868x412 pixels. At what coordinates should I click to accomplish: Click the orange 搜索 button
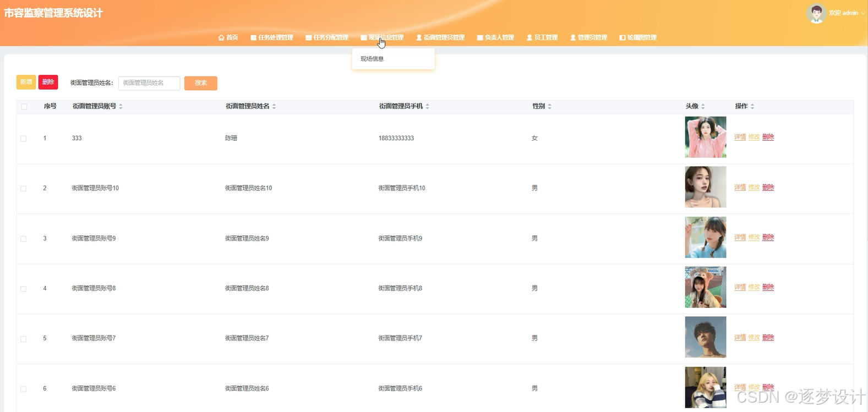coord(201,83)
